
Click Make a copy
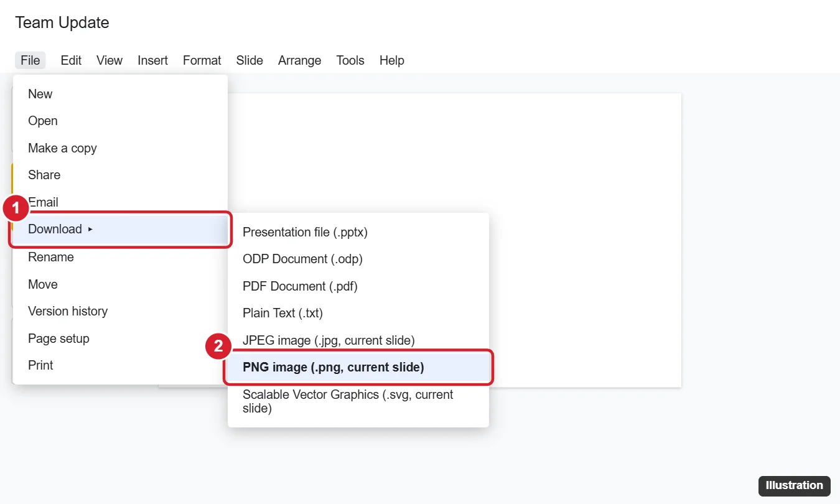point(120,148)
